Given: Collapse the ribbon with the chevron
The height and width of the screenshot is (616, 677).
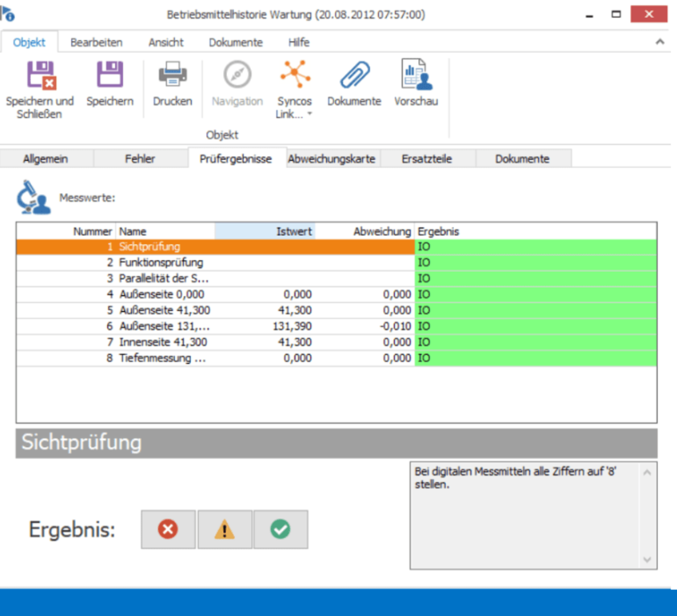Looking at the screenshot, I should point(660,42).
